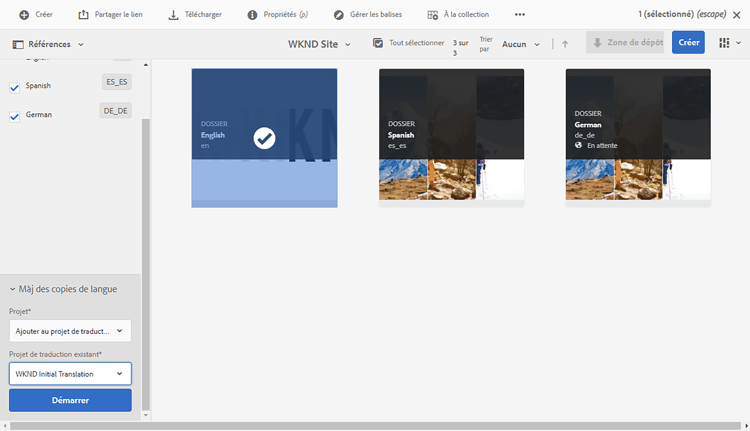Viewport: 750px width, 431px height.
Task: Click the 'es_es' text on Spanish card
Action: click(397, 145)
